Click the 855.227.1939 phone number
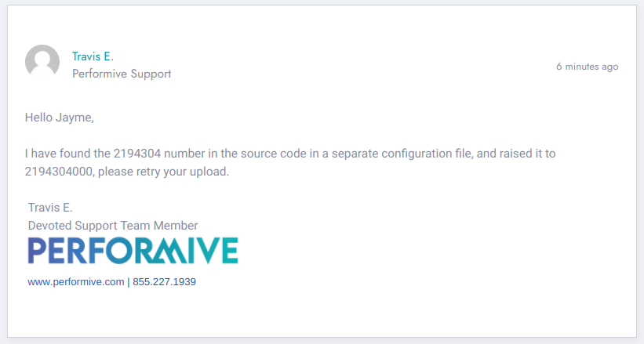The height and width of the screenshot is (344, 644). click(x=164, y=282)
